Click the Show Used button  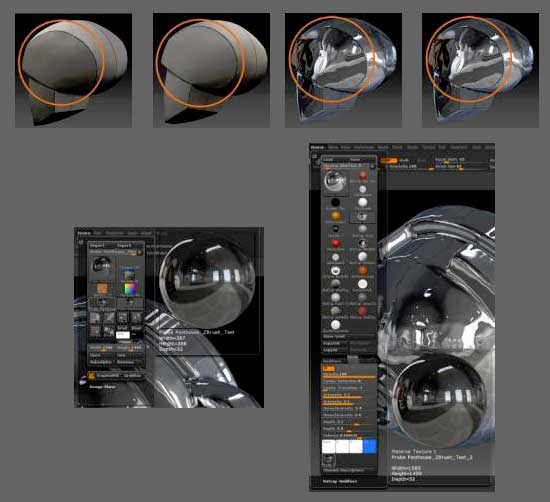click(x=334, y=336)
